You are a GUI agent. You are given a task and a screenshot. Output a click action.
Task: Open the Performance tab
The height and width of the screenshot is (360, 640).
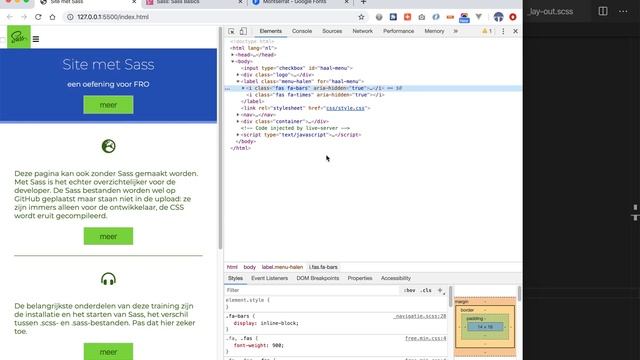tap(398, 31)
